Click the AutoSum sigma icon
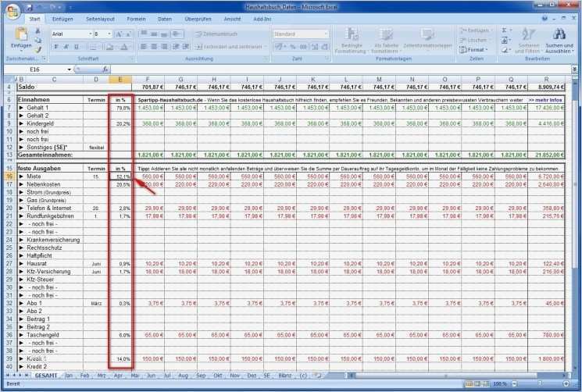 click(x=505, y=30)
